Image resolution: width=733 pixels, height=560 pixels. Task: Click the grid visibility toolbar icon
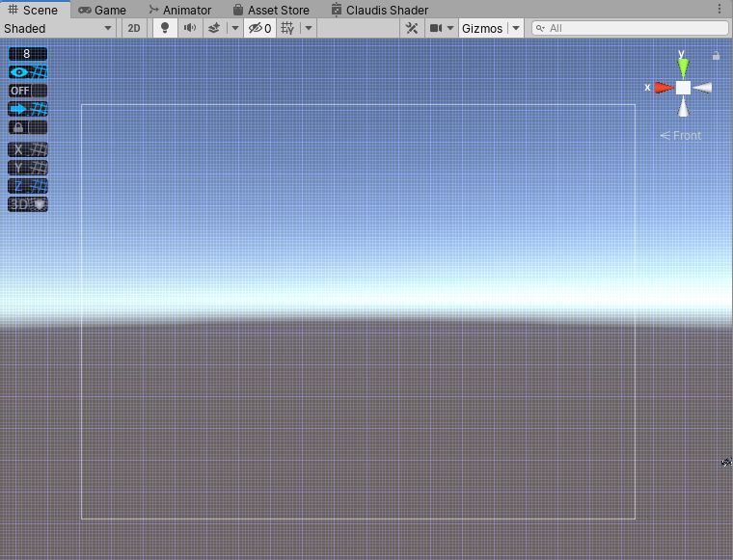click(x=287, y=28)
